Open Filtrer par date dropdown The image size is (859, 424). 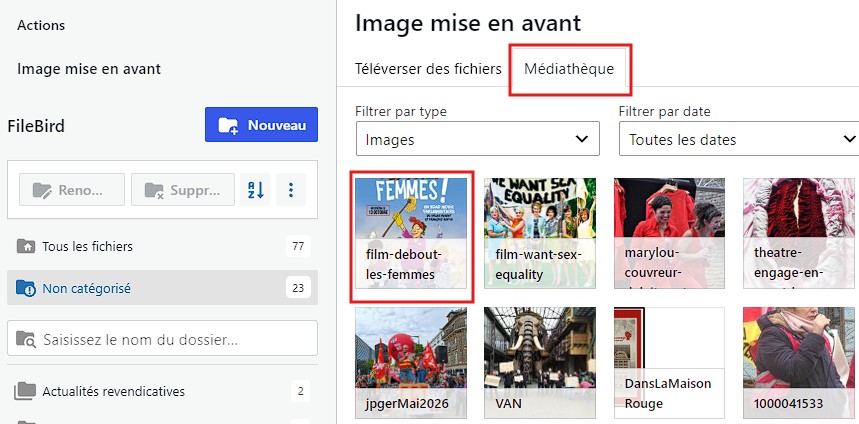point(739,139)
